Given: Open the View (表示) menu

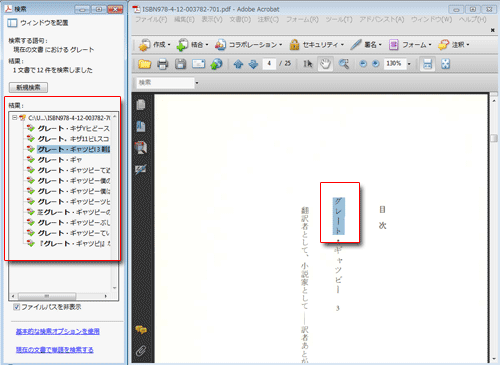Looking at the screenshot, I should [212, 19].
